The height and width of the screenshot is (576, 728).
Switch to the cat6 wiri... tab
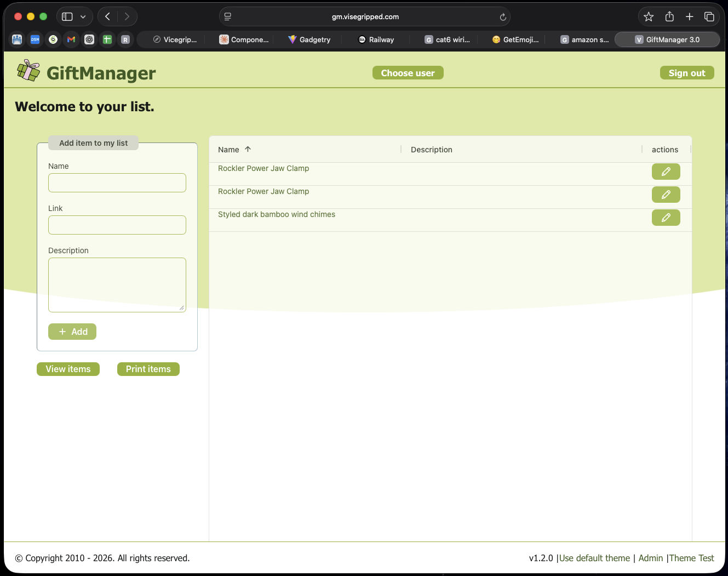(447, 39)
